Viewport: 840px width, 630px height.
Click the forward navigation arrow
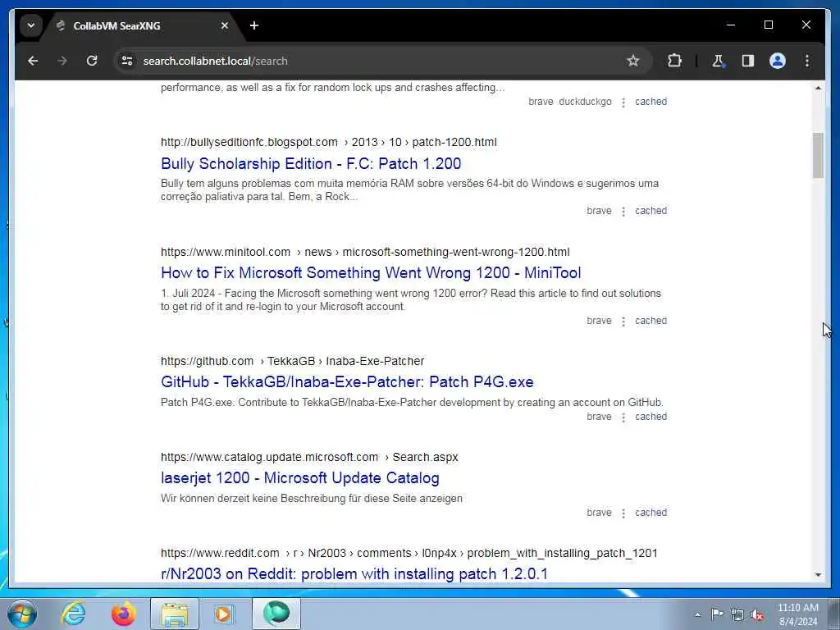(62, 61)
